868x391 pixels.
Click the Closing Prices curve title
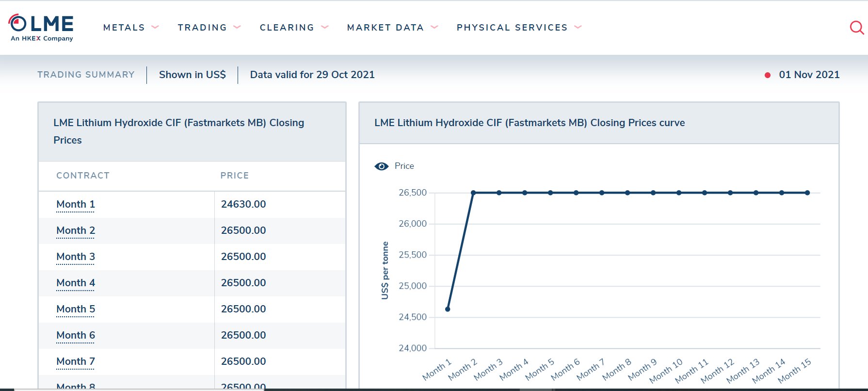click(x=530, y=123)
